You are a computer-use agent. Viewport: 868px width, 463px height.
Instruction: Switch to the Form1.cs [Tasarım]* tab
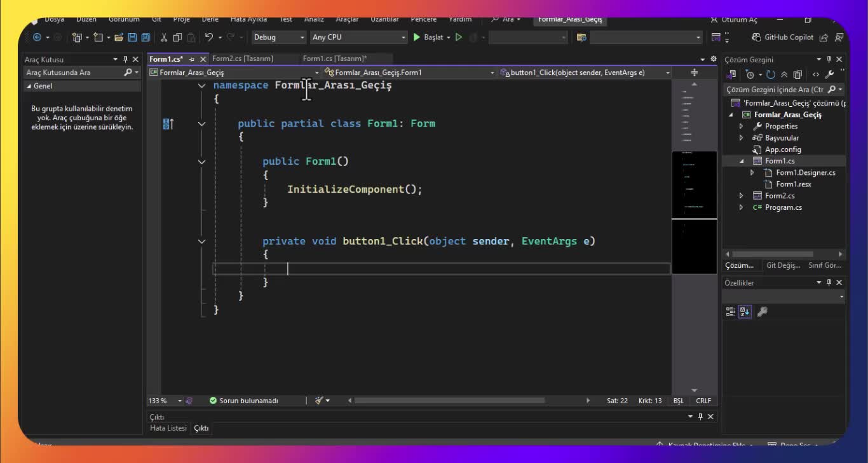click(335, 59)
